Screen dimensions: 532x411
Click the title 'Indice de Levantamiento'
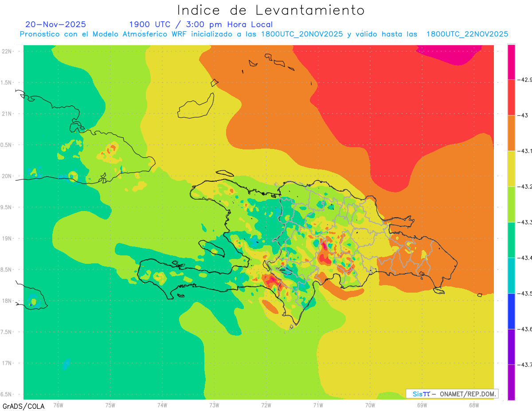pyautogui.click(x=271, y=10)
